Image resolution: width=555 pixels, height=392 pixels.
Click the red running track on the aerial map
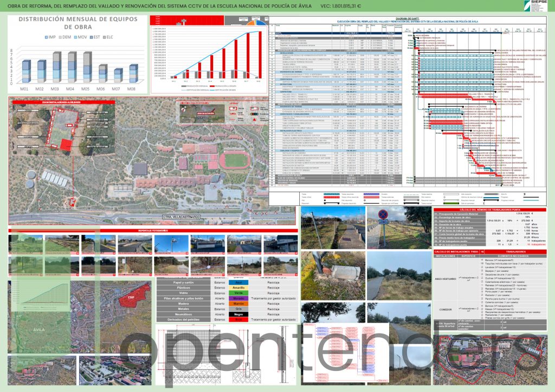point(235,160)
